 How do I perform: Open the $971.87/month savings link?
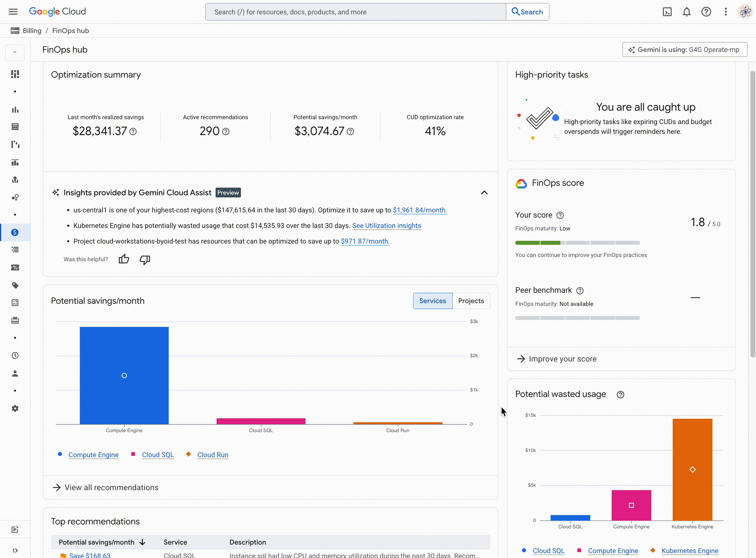pyautogui.click(x=365, y=241)
